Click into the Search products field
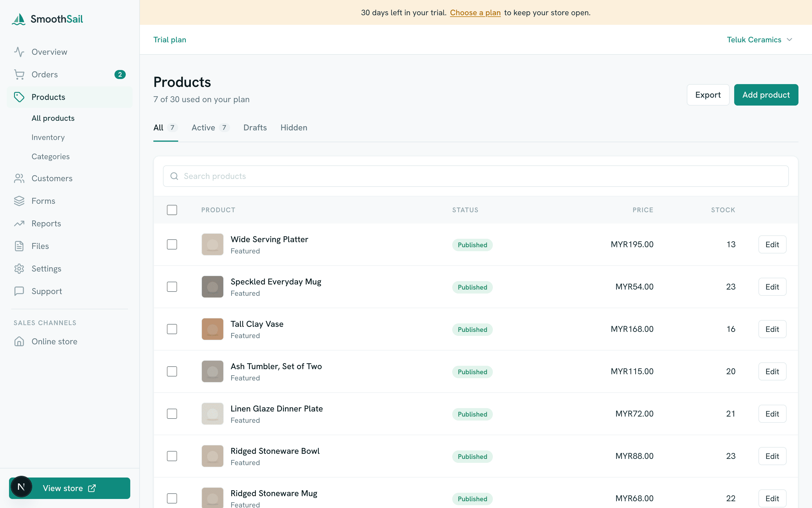The width and height of the screenshot is (812, 508). click(475, 176)
